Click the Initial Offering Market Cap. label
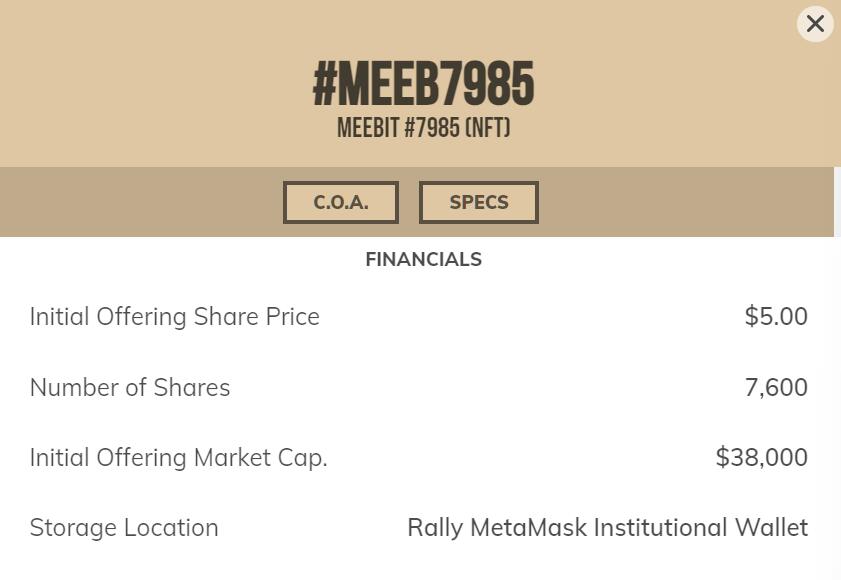The image size is (841, 580). coord(179,458)
